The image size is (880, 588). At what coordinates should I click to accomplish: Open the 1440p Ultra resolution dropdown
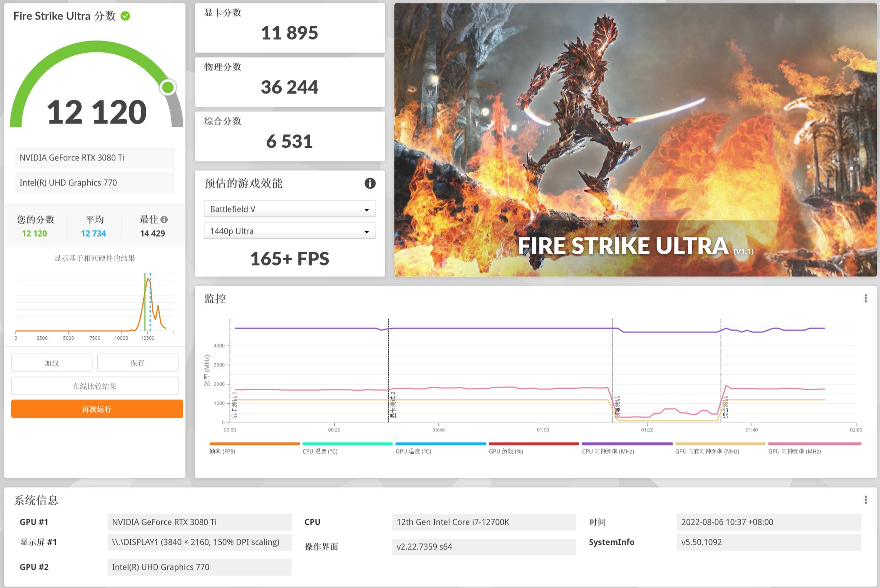(289, 231)
